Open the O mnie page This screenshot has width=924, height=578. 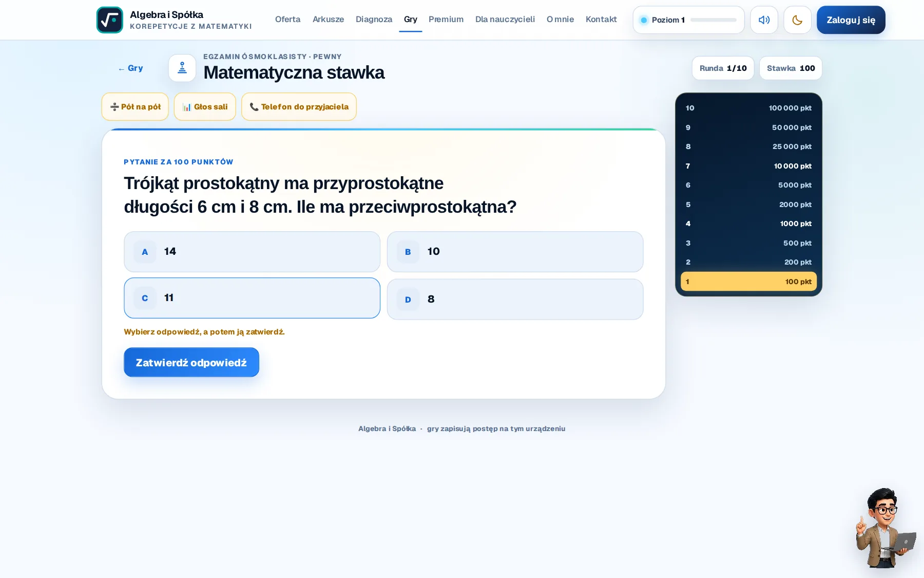click(560, 20)
